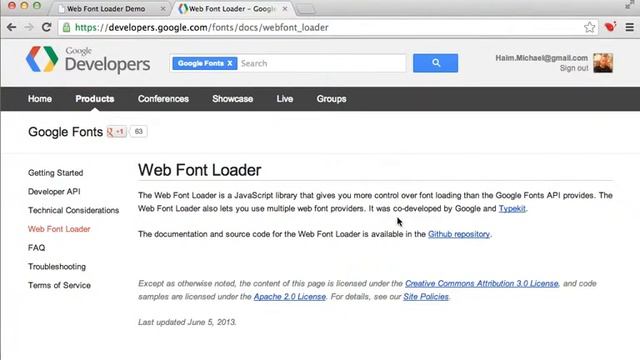The width and height of the screenshot is (640, 360).
Task: Open Terms of Service in the sidebar
Action: [59, 286]
